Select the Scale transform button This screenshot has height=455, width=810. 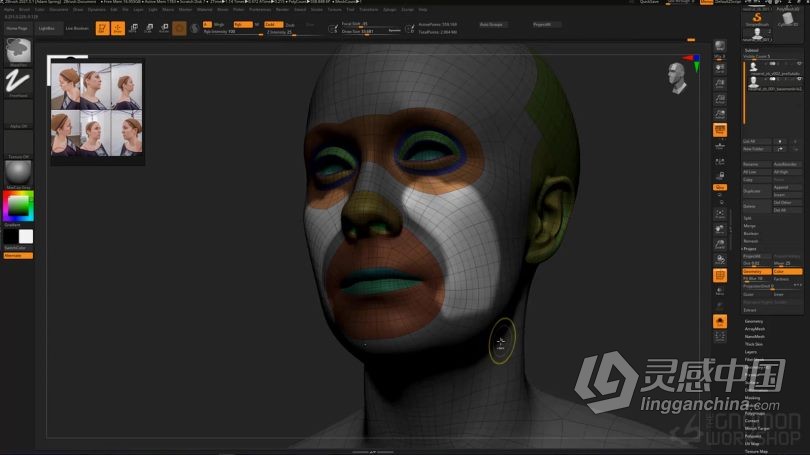click(x=149, y=28)
